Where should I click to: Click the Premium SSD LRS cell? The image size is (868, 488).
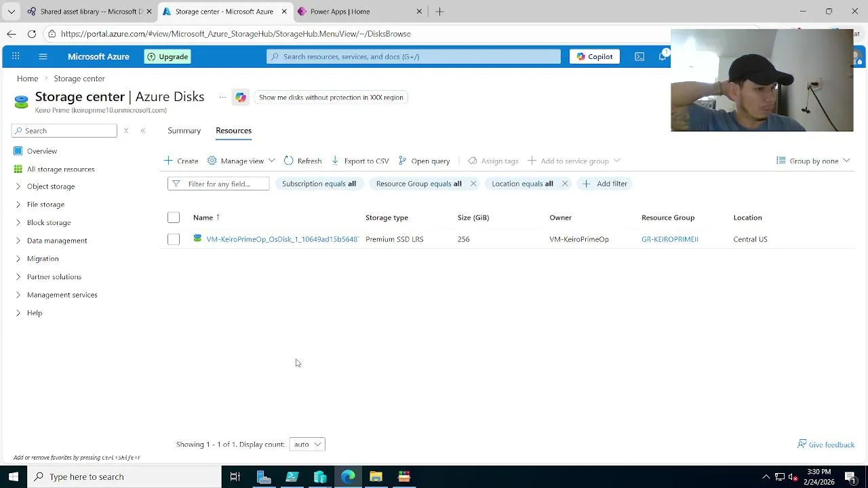point(394,239)
